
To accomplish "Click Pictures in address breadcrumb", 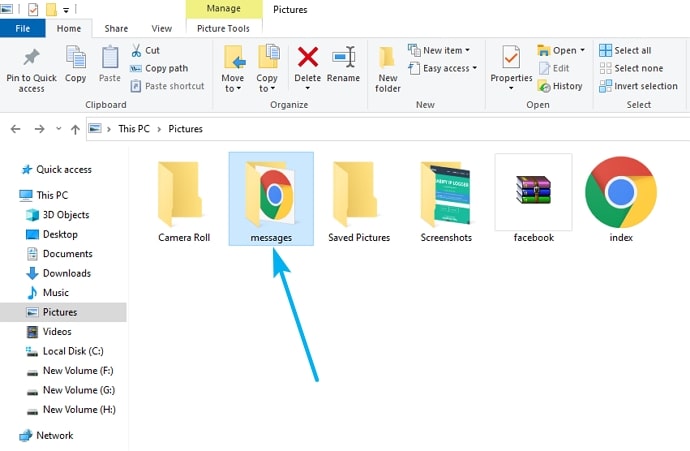I will pyautogui.click(x=185, y=129).
